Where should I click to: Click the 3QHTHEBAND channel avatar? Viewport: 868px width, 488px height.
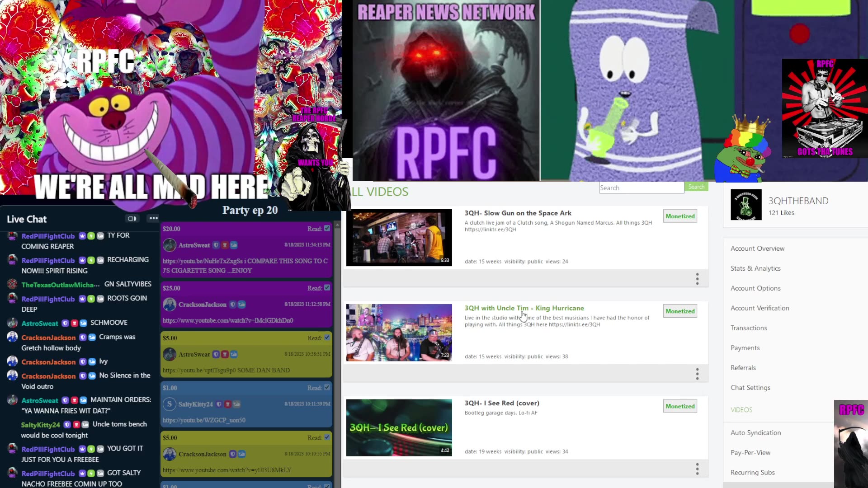pyautogui.click(x=745, y=204)
